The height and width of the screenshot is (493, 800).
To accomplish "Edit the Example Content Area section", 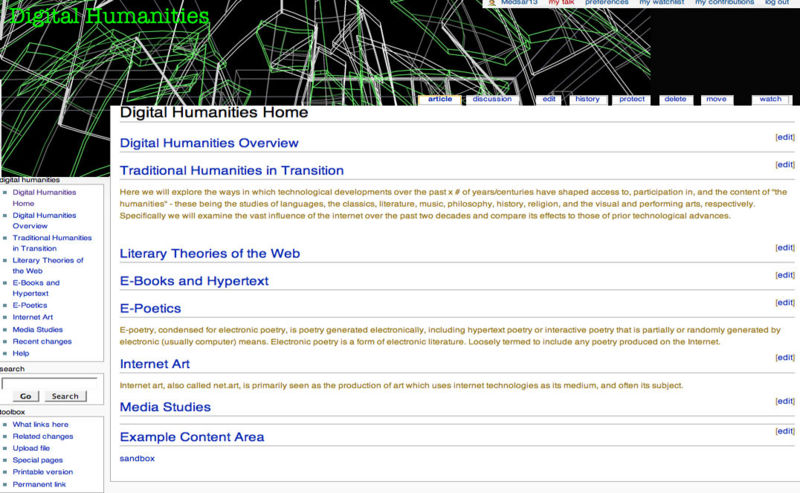I will click(x=785, y=431).
